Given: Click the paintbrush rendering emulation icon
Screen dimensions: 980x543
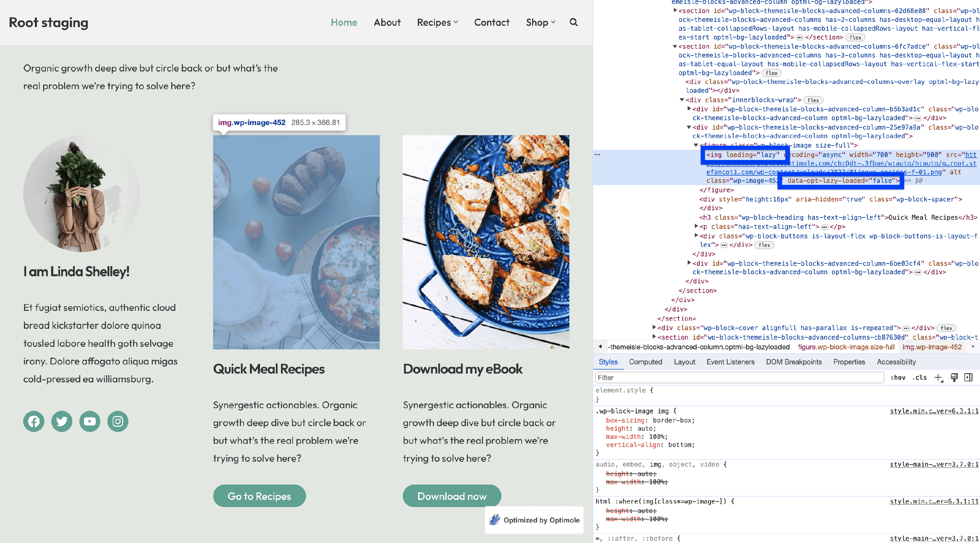Looking at the screenshot, I should [954, 377].
